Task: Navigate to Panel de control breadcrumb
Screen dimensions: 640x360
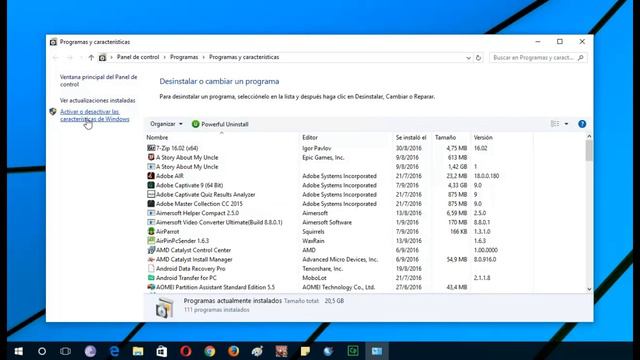Action: point(138,57)
